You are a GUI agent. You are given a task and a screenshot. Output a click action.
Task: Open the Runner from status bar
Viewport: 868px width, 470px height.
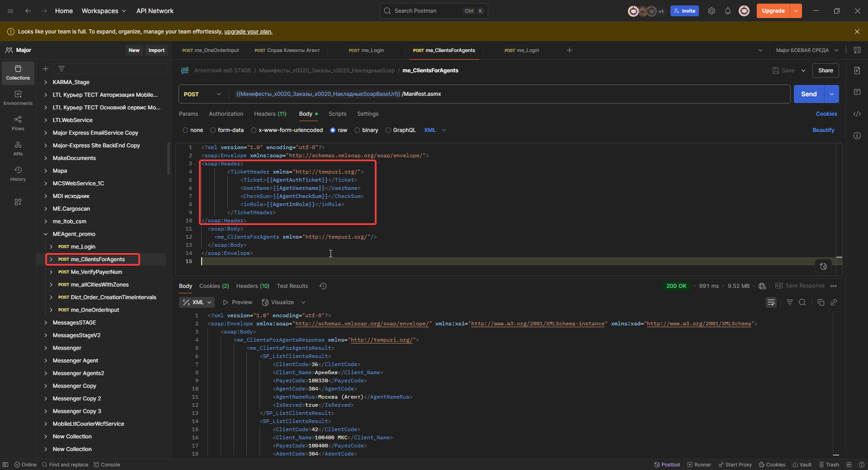point(699,465)
